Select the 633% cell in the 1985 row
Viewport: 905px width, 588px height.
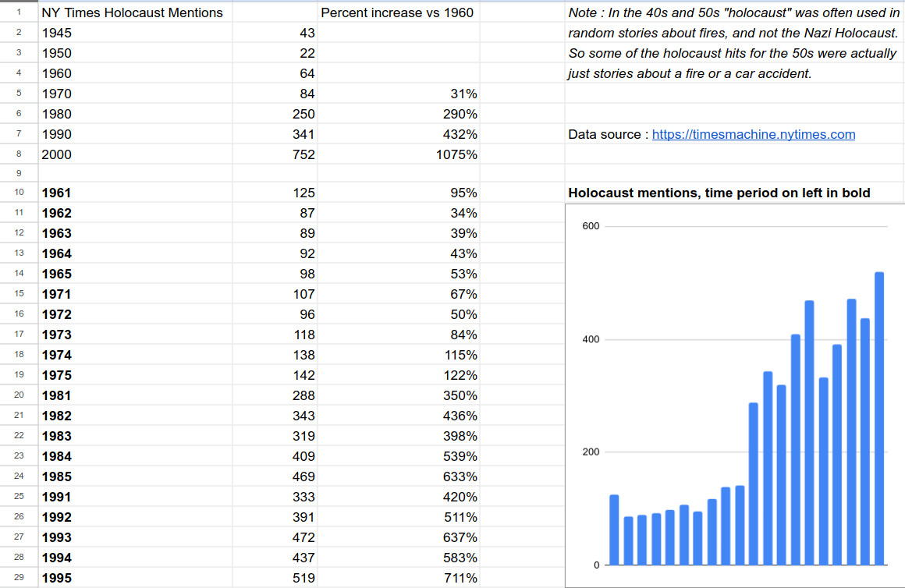point(399,476)
